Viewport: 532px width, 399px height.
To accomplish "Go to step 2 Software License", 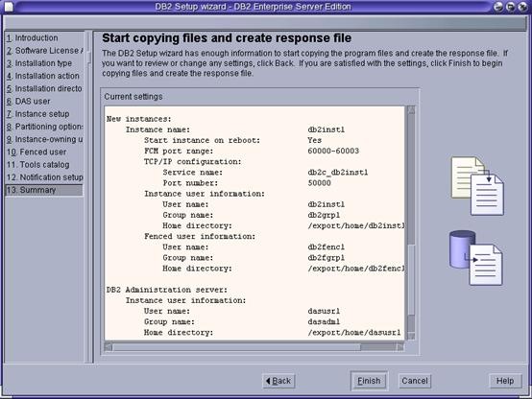I will click(x=44, y=51).
